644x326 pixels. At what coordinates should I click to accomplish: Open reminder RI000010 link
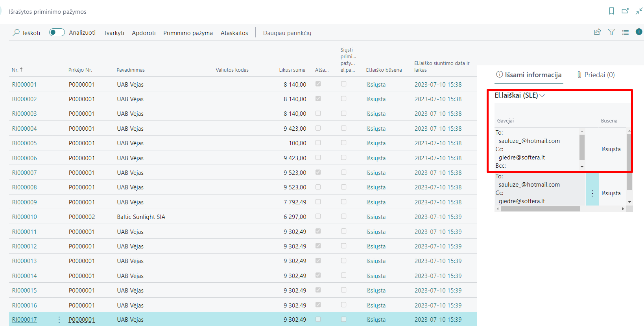point(24,217)
